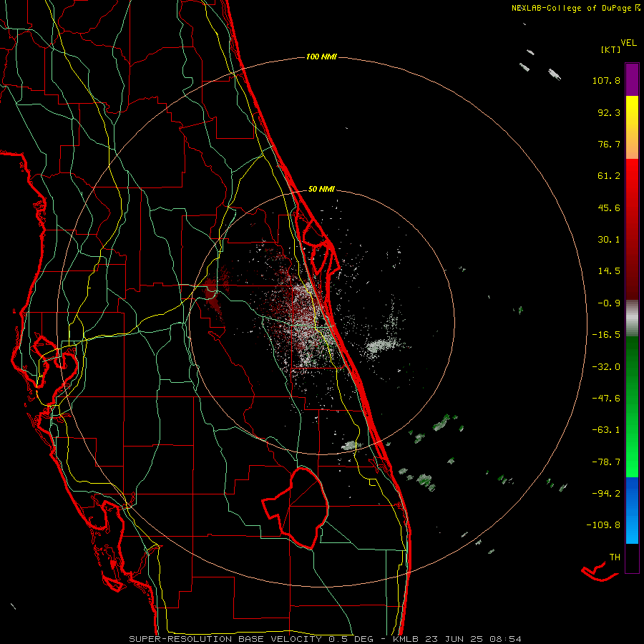Select the 92.3 legend value

pyautogui.click(x=609, y=112)
